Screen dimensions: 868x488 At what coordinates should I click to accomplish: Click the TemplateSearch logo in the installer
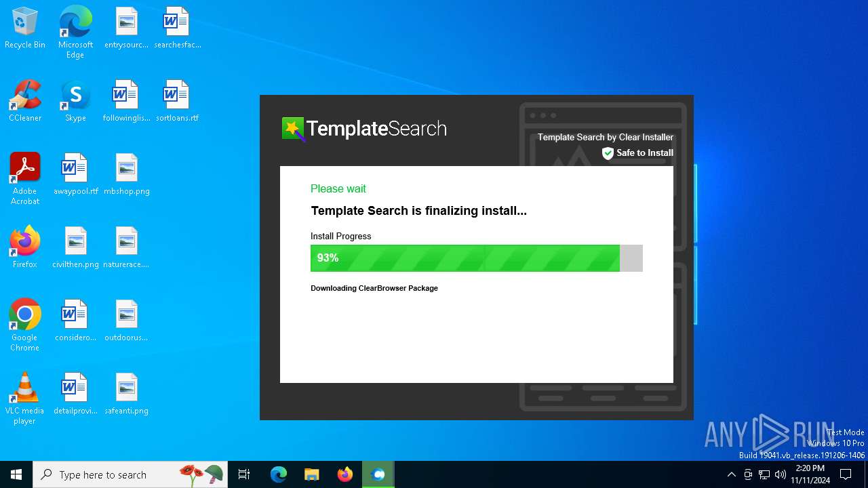click(x=364, y=129)
